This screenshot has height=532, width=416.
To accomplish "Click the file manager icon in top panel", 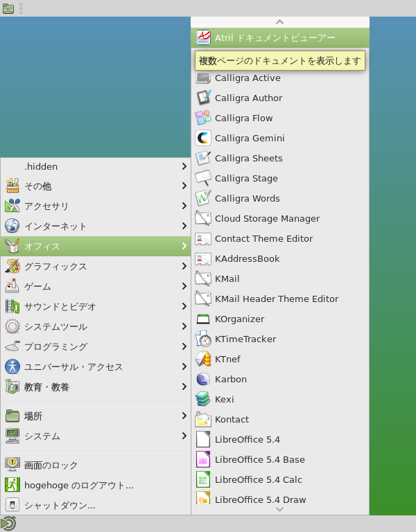I will 8,8.
